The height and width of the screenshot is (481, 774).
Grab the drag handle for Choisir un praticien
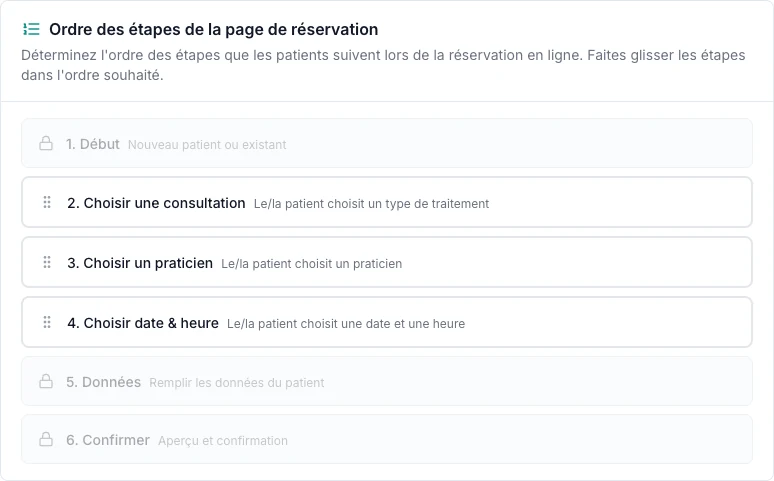(x=47, y=262)
